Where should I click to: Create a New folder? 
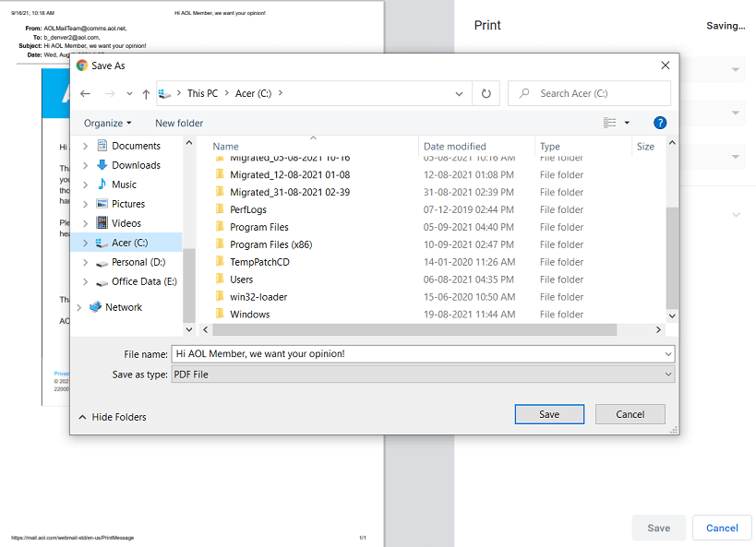point(178,123)
